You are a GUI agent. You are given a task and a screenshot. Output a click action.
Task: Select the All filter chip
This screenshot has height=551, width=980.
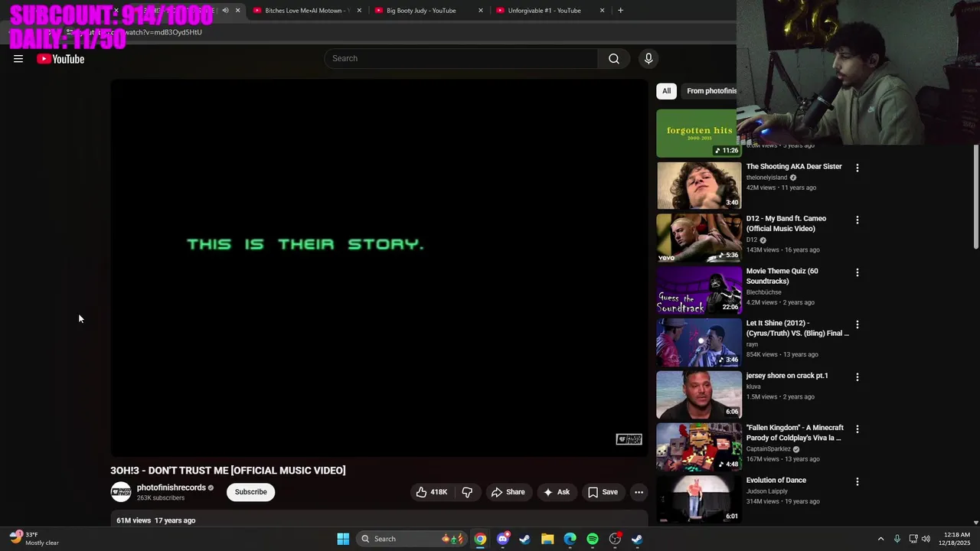pos(666,91)
